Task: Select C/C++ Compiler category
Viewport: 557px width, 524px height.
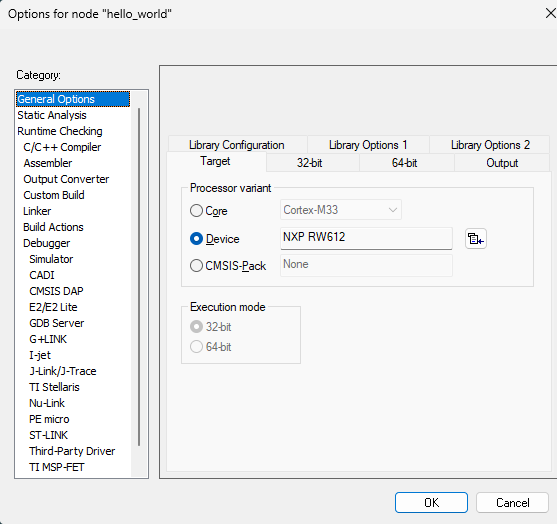Action: [x=62, y=147]
